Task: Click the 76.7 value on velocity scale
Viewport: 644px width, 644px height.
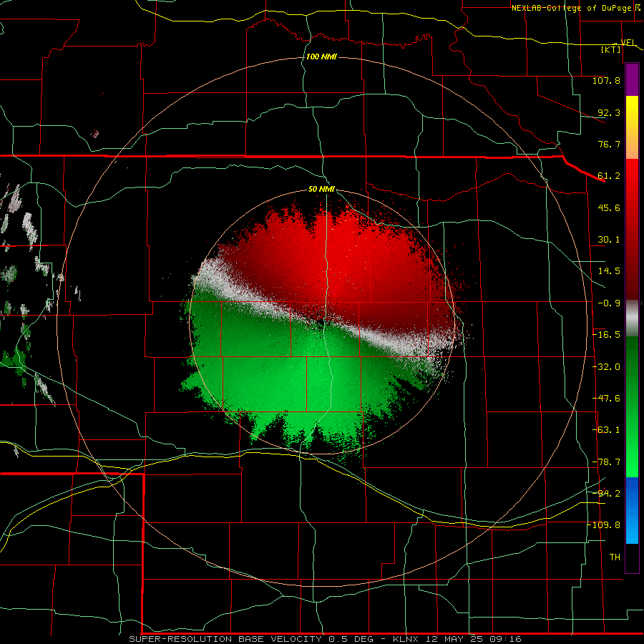Action: (609, 144)
